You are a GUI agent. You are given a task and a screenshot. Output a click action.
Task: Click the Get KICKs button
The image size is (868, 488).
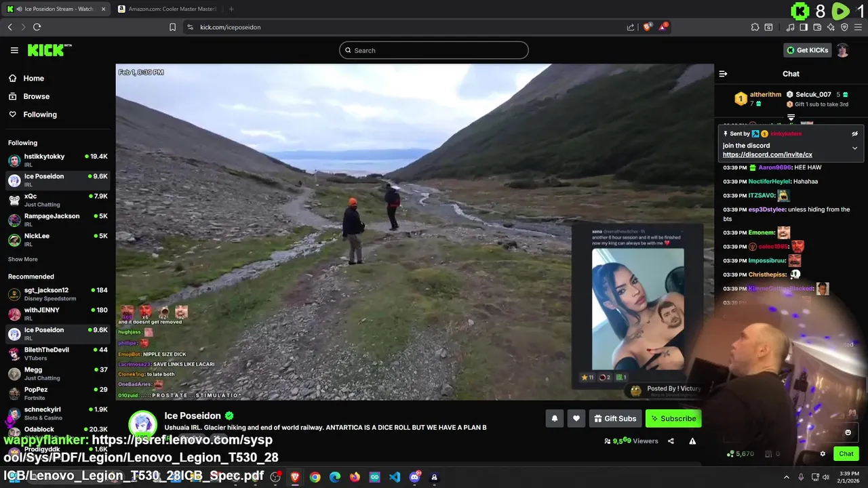[807, 50]
